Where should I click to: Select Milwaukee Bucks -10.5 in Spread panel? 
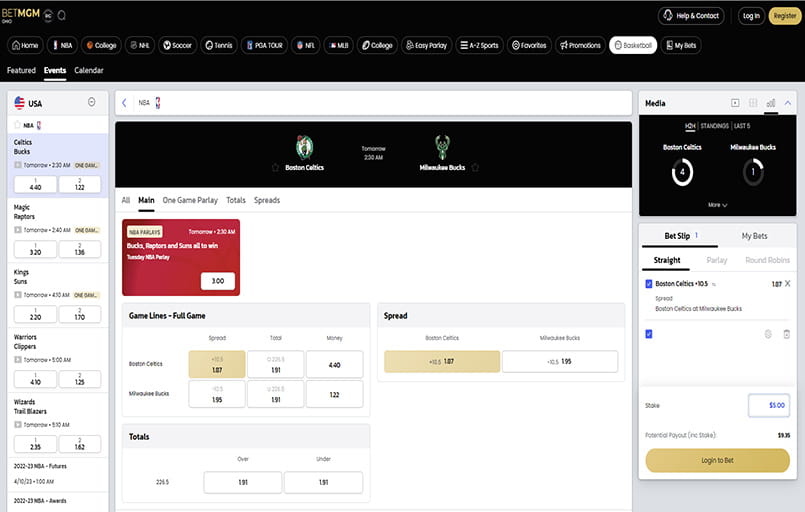coord(560,362)
